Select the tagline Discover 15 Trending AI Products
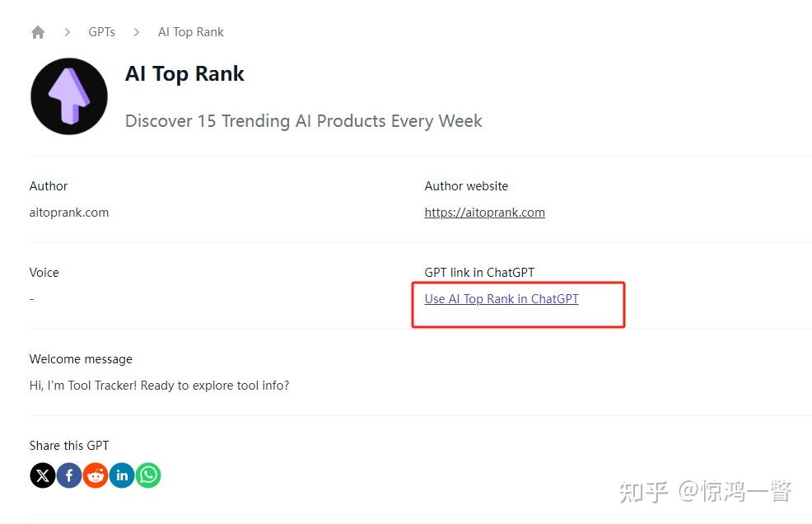The height and width of the screenshot is (524, 812). coord(303,120)
